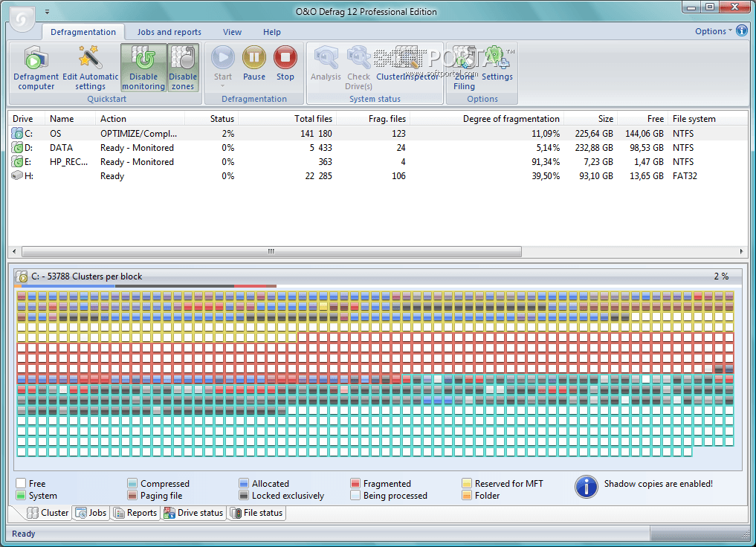
Task: Switch to the Reports bottom tab
Action: click(135, 513)
